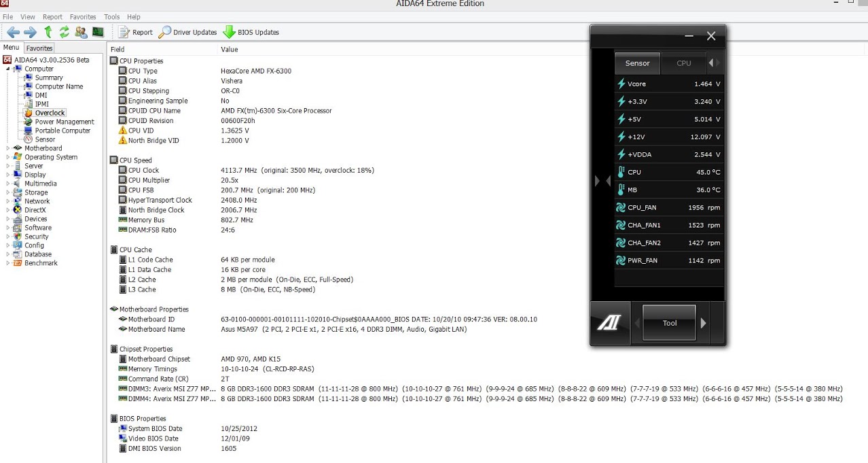This screenshot has height=463, width=868.
Task: Open BIOS Updates with green arrow
Action: click(x=251, y=32)
